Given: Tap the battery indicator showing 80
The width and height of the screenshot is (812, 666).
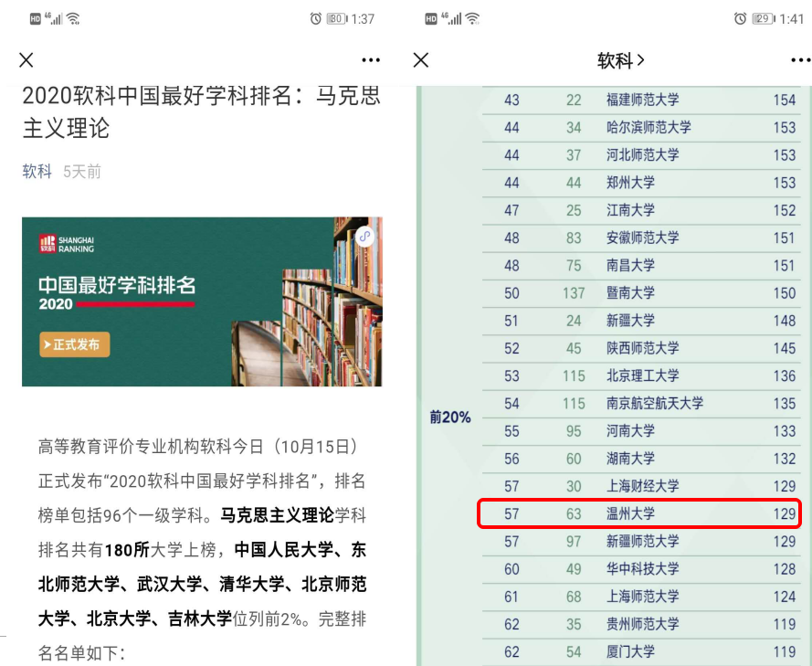Looking at the screenshot, I should point(336,18).
